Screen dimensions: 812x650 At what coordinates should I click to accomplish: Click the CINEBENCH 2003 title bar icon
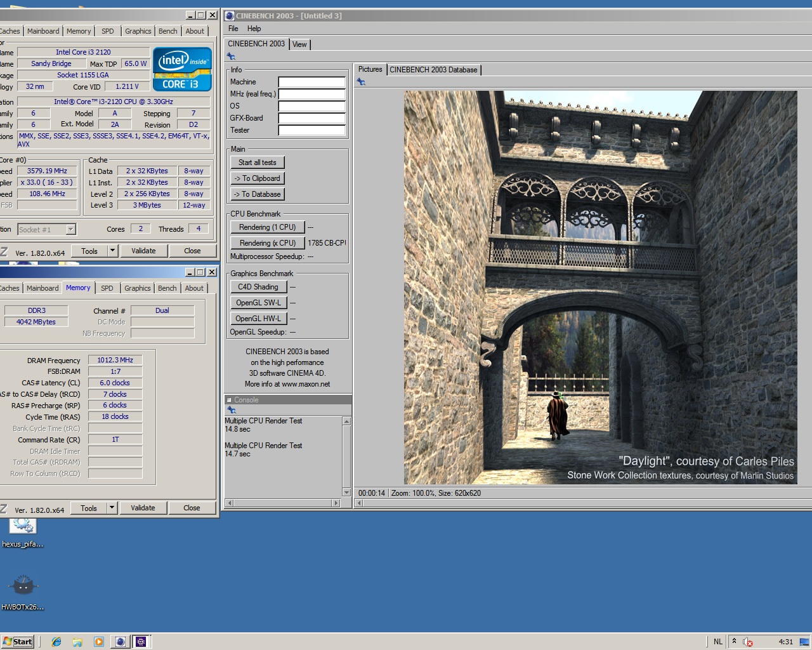coord(230,16)
